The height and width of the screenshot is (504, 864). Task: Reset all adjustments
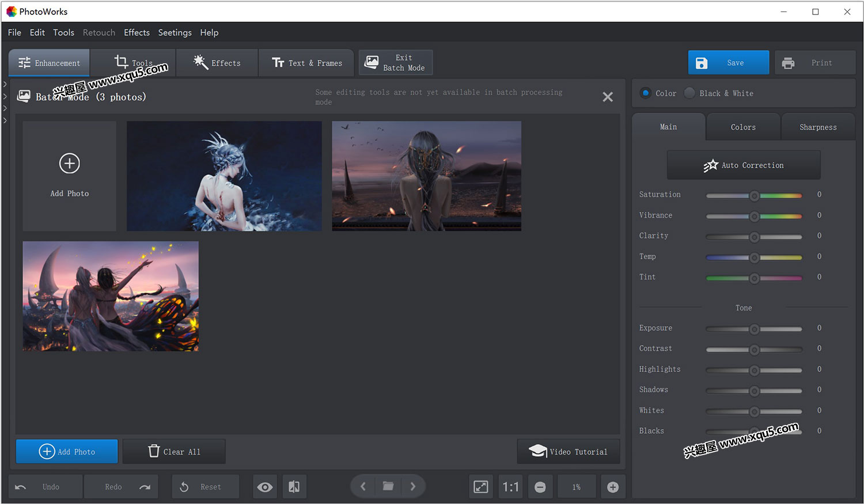point(205,487)
